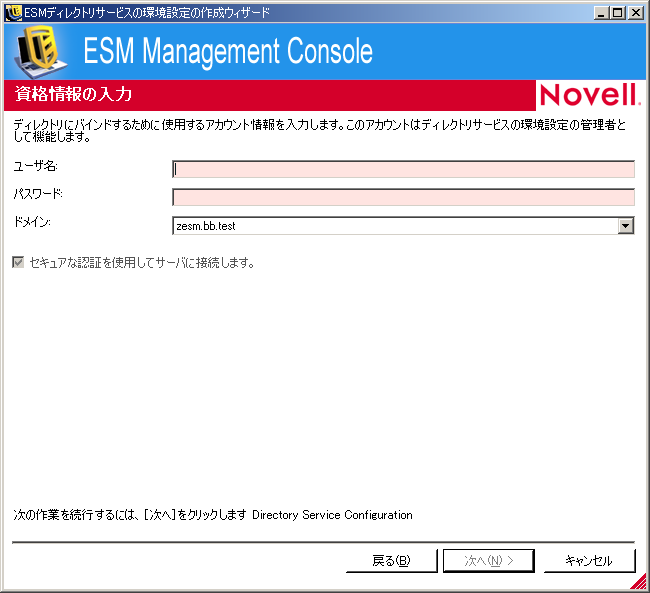Click the ユーザ名 label
Image resolution: width=650 pixels, height=593 pixels.
tap(36, 166)
